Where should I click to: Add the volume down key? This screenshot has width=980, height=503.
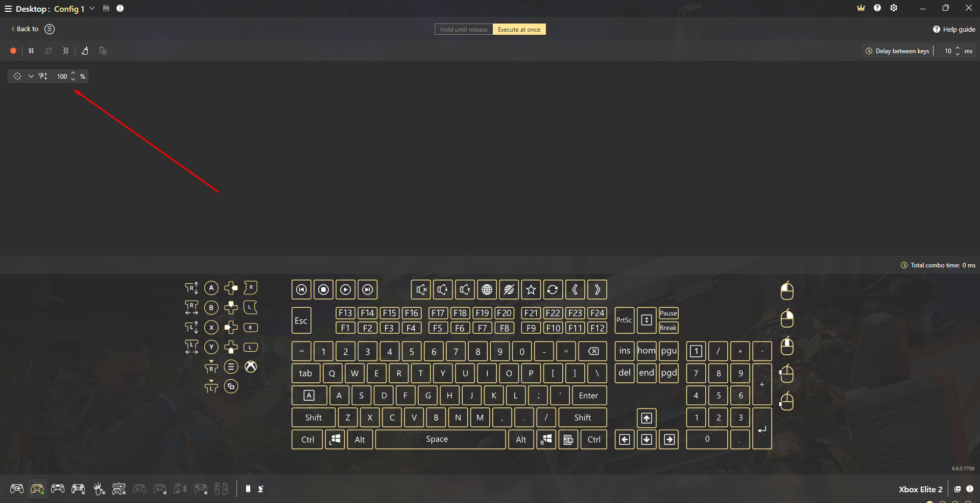[x=443, y=290]
